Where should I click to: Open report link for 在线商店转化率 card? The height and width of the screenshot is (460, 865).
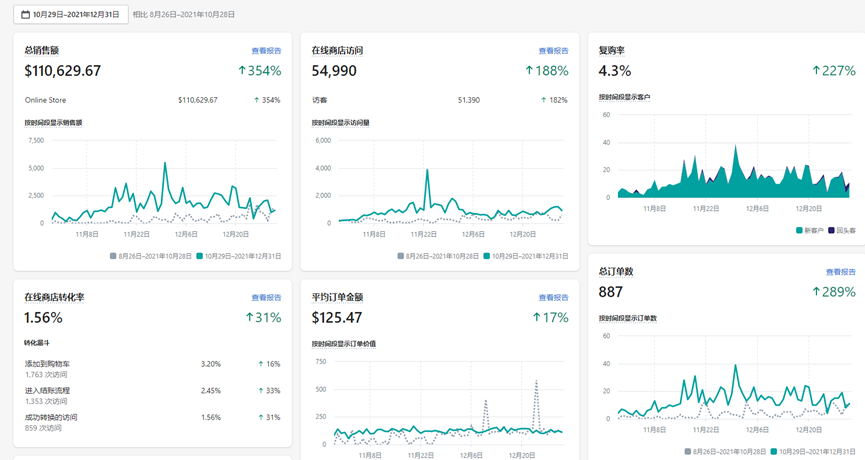(266, 297)
